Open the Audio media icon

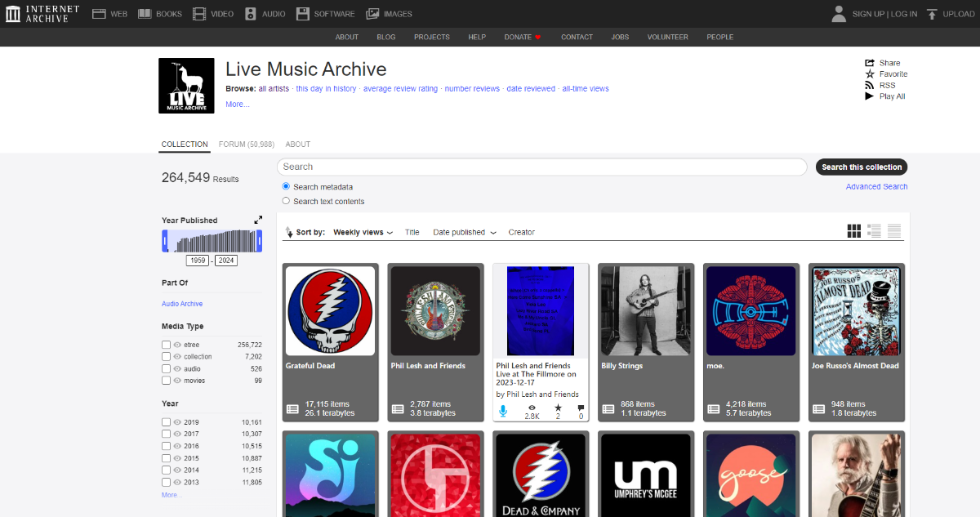point(251,14)
